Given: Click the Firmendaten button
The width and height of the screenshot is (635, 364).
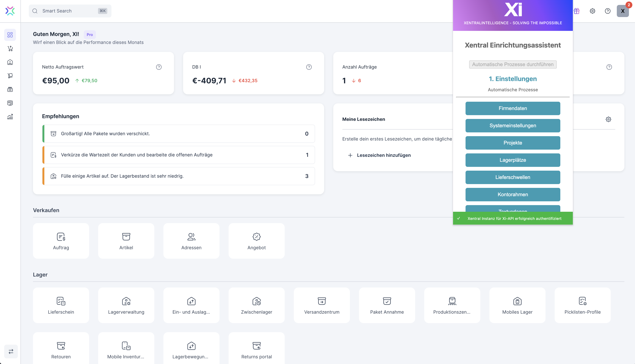Looking at the screenshot, I should [x=512, y=108].
